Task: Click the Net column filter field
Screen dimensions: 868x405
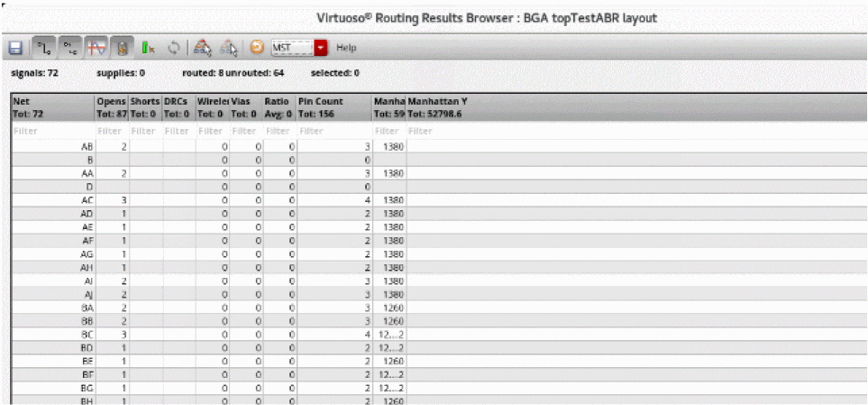Action: click(x=53, y=132)
